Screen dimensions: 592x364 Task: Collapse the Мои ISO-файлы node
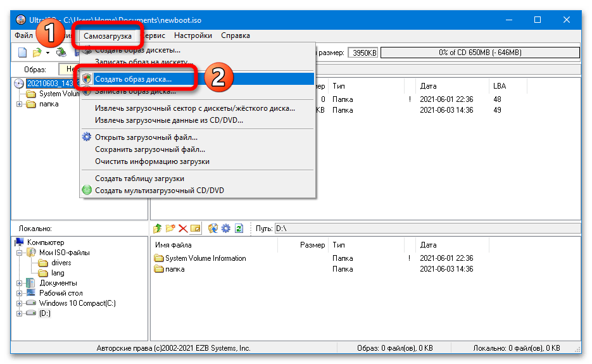(x=19, y=253)
